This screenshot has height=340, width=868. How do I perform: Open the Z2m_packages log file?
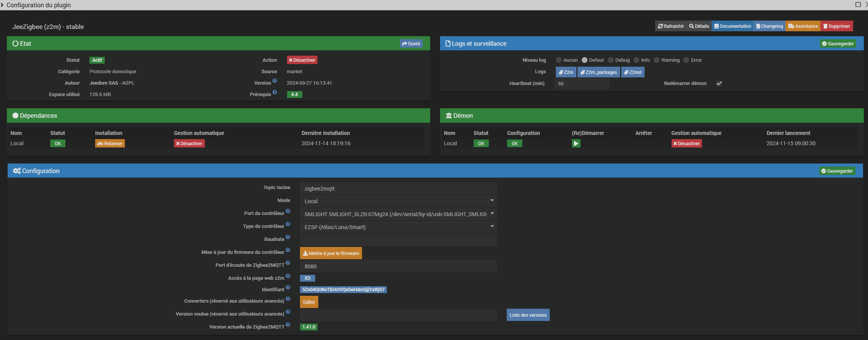coord(599,72)
